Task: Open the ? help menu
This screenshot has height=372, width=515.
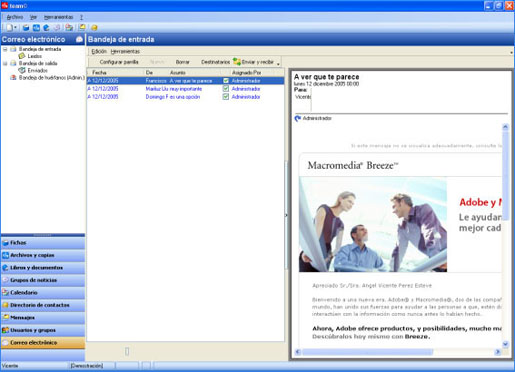Action: 81,17
